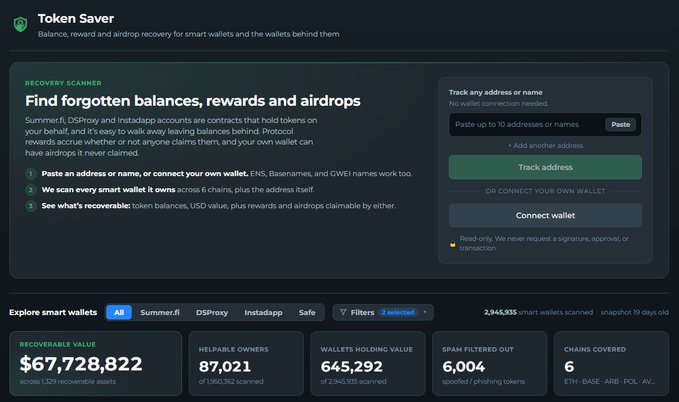Viewport: 679px width, 402px height.
Task: Click the step 1 number badge
Action: tap(30, 174)
